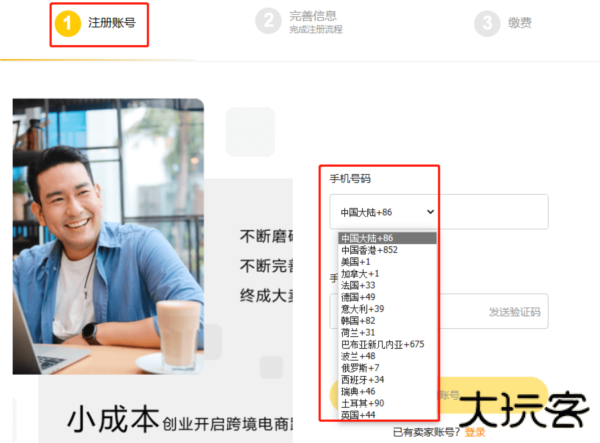The width and height of the screenshot is (600, 443).
Task: Select 中国大陆+86 in the list
Action: [x=387, y=238]
